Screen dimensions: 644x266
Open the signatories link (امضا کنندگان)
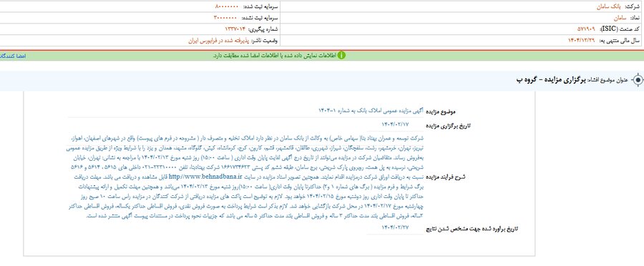[x=13, y=56]
